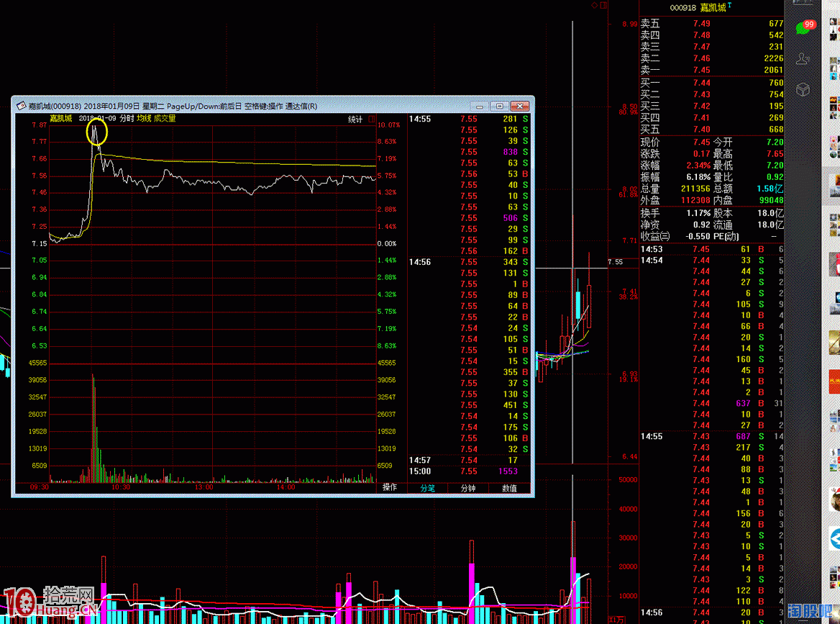Click the 现价 7.45 value

click(701, 142)
